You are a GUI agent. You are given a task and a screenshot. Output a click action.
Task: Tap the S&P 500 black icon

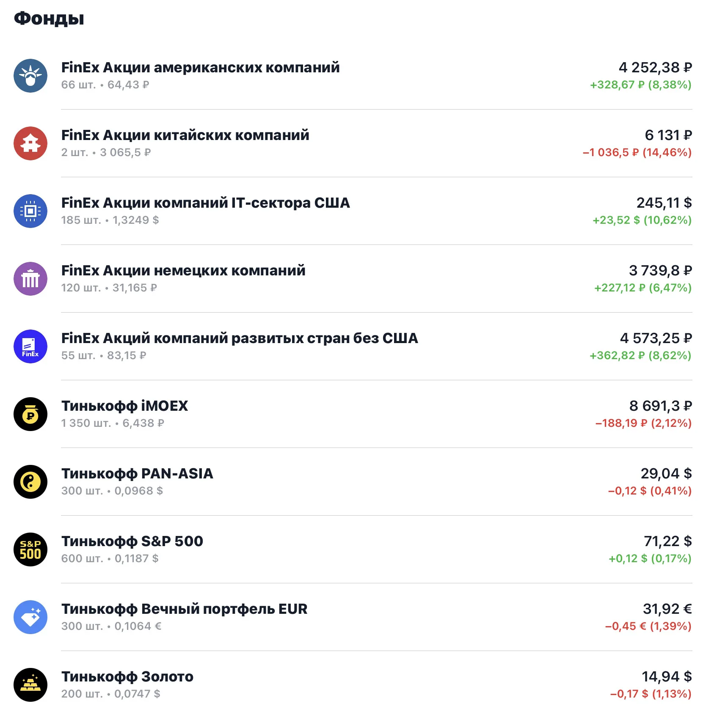(30, 549)
